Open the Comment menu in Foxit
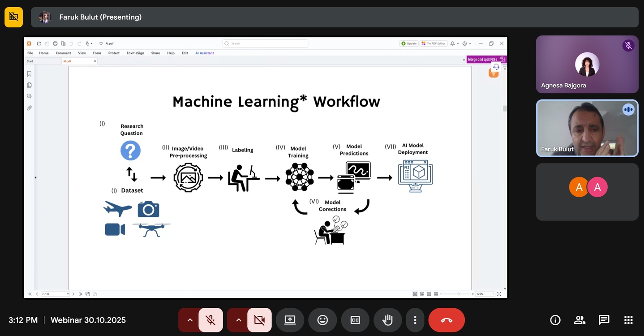644x336 pixels. pyautogui.click(x=63, y=53)
